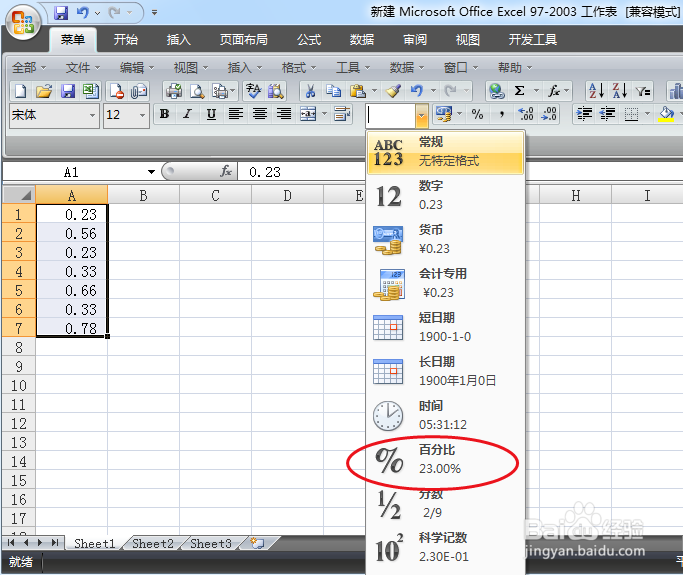Click the Format Painter brush icon
The height and width of the screenshot is (575, 683).
pos(393,91)
